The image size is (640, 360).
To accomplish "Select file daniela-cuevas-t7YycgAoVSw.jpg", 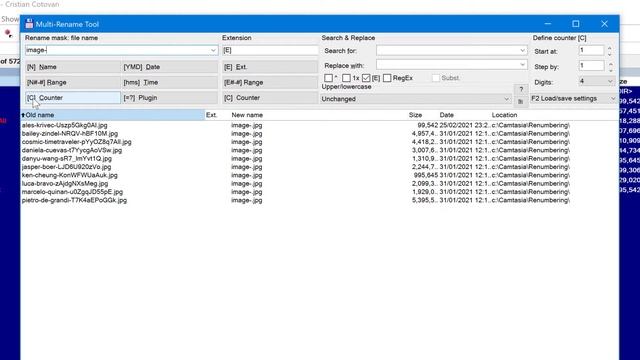I will 72,150.
